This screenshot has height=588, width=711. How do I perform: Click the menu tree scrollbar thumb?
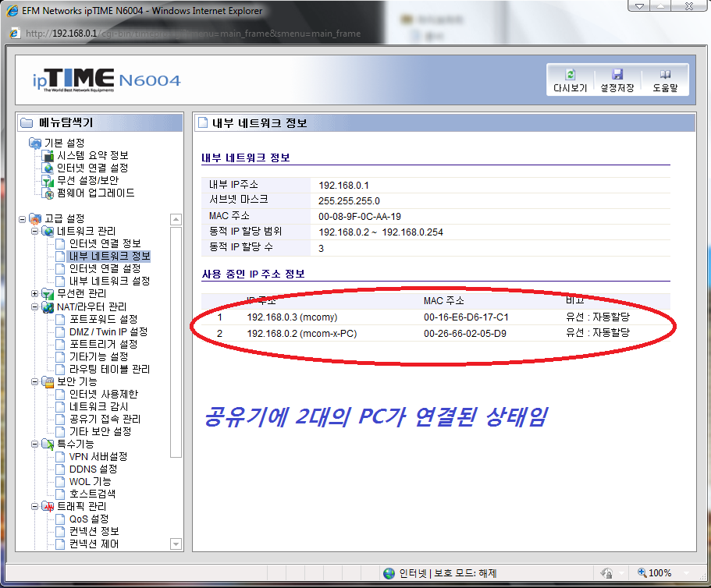(x=176, y=342)
